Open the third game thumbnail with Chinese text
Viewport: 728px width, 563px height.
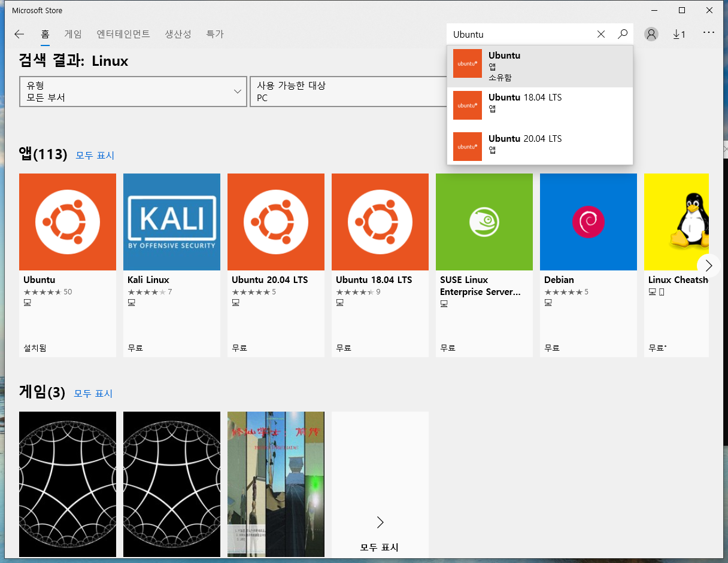pyautogui.click(x=276, y=484)
